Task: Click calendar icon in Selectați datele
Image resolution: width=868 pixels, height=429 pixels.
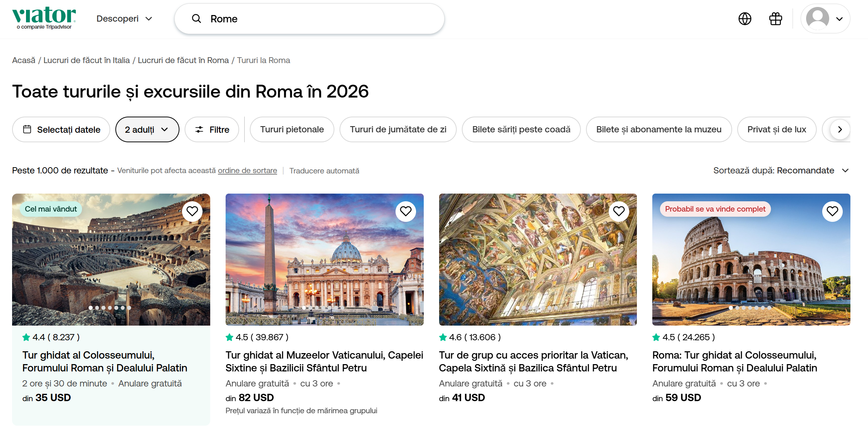Action: click(27, 129)
